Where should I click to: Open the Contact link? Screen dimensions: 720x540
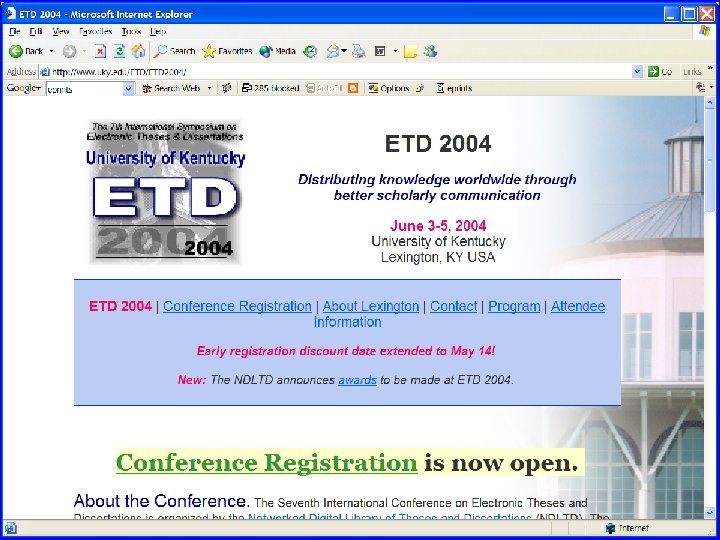(453, 306)
